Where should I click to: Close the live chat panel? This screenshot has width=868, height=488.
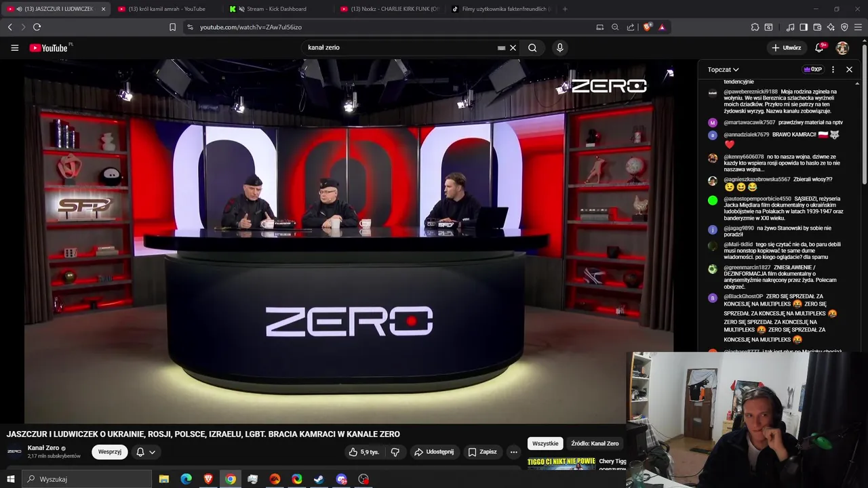[x=849, y=69]
